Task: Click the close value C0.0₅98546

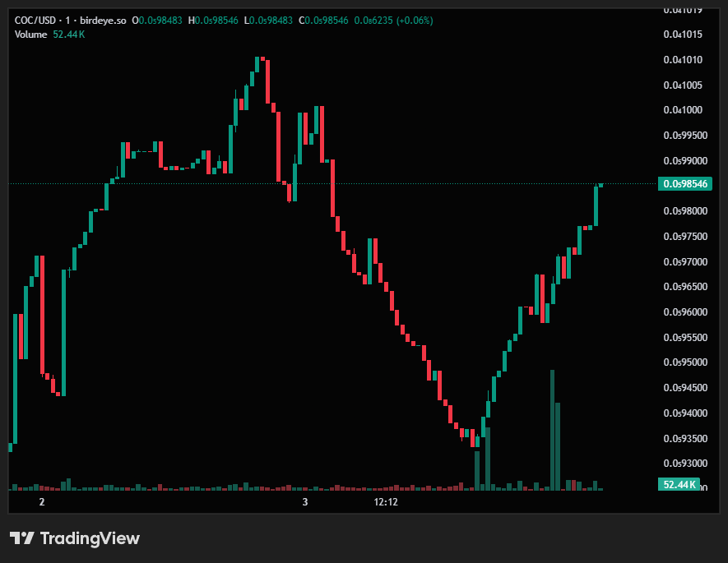Action: point(323,21)
